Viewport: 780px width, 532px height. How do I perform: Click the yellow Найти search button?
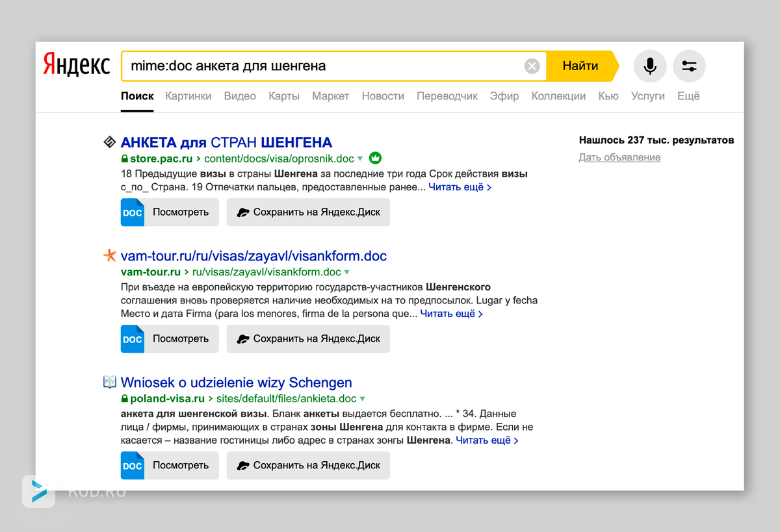point(581,66)
